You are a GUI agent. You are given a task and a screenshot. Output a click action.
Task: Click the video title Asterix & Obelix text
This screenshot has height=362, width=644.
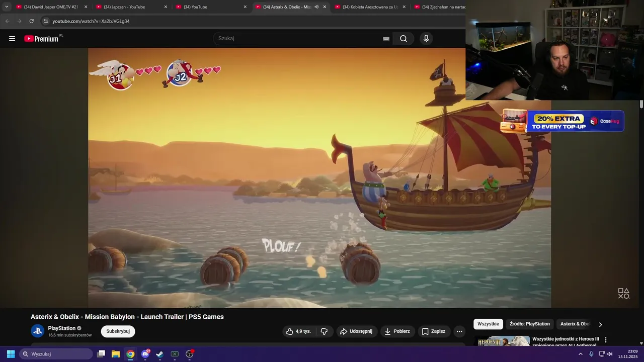[x=127, y=317]
